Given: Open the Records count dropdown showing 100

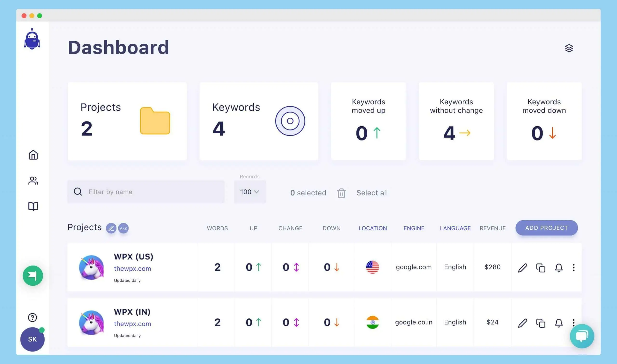Looking at the screenshot, I should coord(249,192).
